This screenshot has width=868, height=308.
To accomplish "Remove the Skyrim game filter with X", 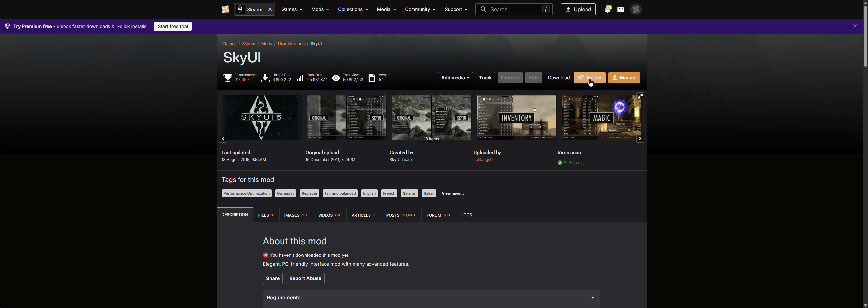I will [x=270, y=10].
